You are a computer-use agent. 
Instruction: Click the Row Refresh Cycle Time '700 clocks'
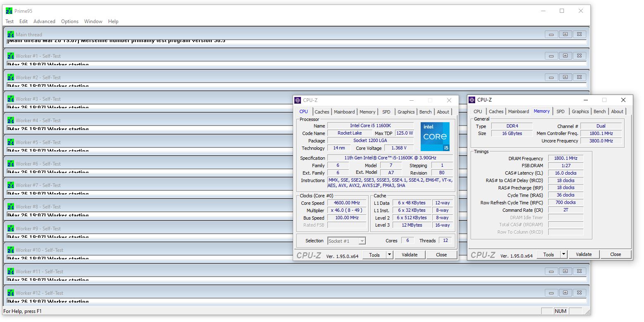tap(566, 202)
